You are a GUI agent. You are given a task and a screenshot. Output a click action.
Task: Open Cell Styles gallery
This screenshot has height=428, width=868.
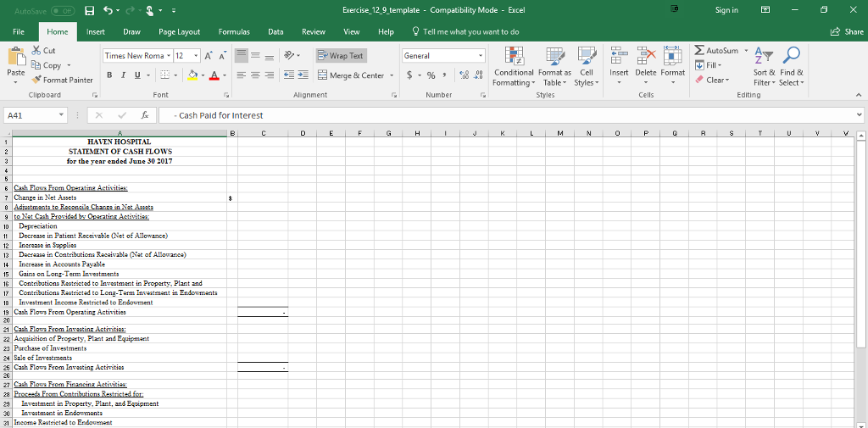point(587,68)
